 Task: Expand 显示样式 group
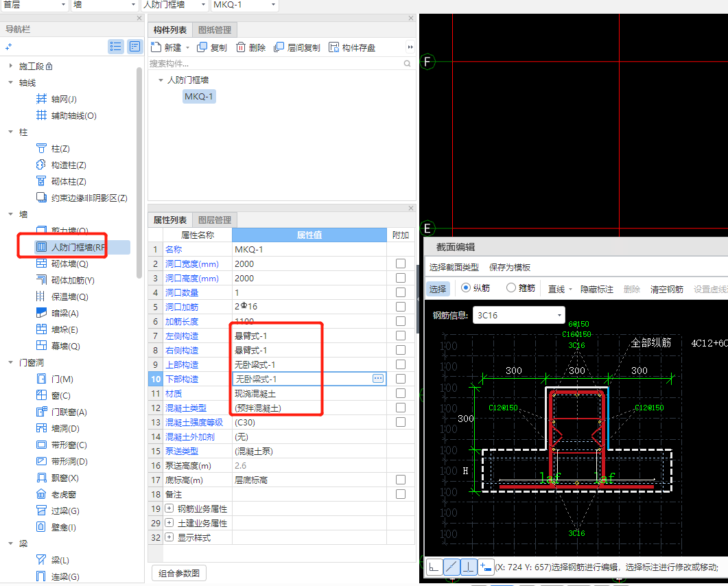[169, 537]
